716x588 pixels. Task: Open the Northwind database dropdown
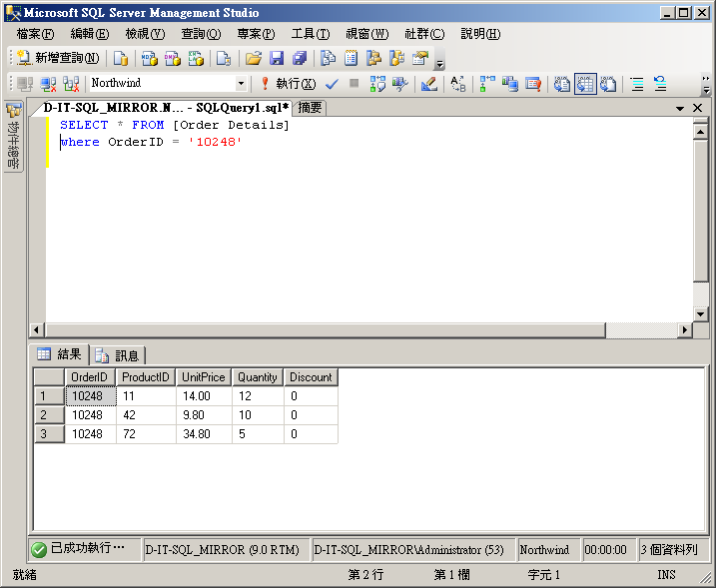click(241, 84)
